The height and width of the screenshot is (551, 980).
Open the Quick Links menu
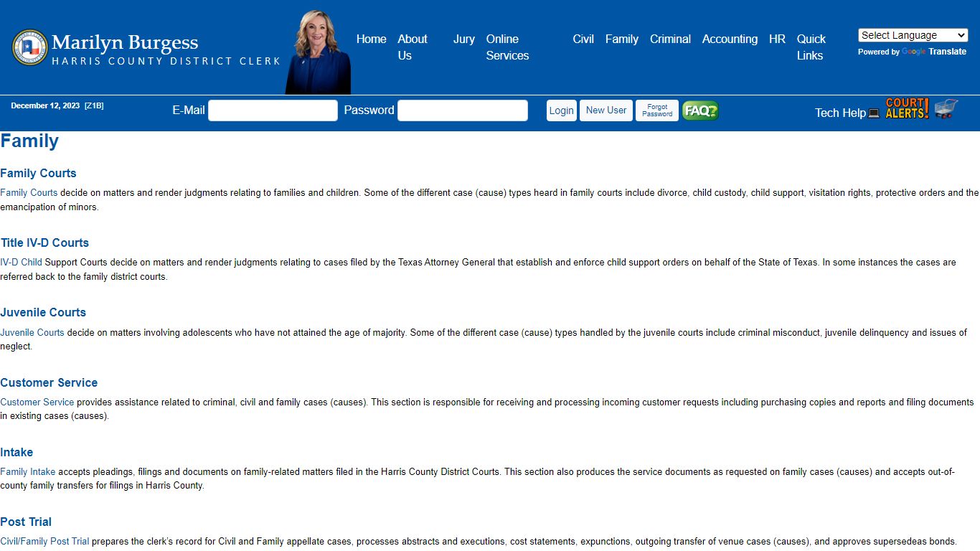click(811, 47)
